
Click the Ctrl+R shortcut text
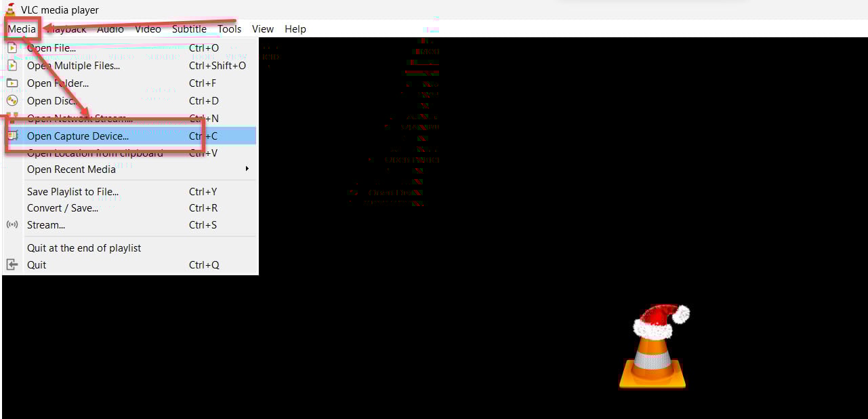click(203, 208)
